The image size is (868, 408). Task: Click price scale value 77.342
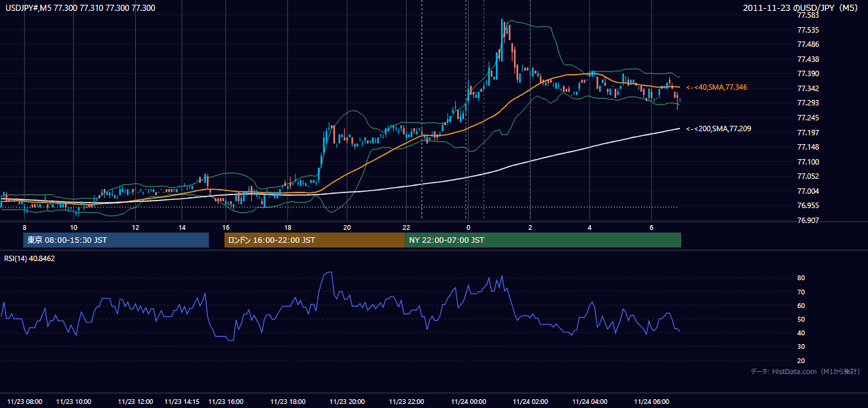[x=808, y=88]
